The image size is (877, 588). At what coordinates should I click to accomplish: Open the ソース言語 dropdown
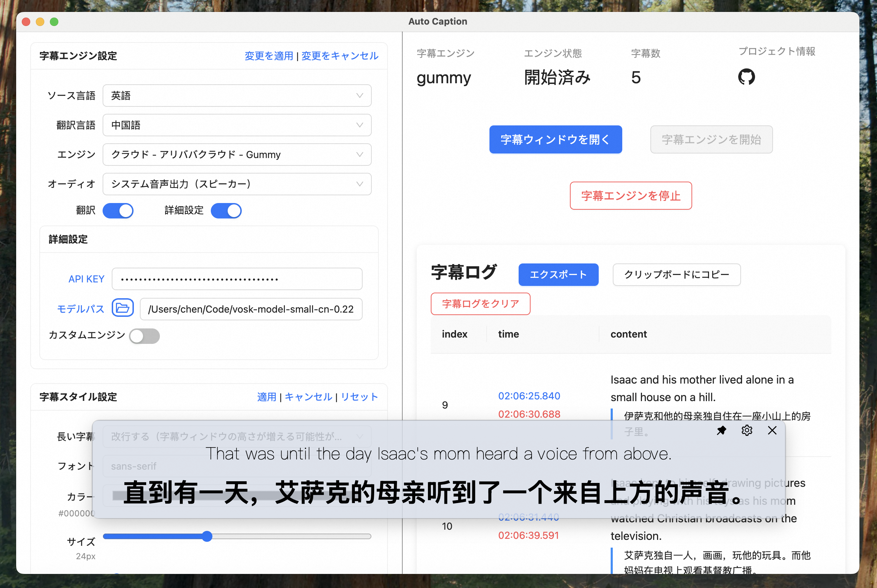(237, 96)
